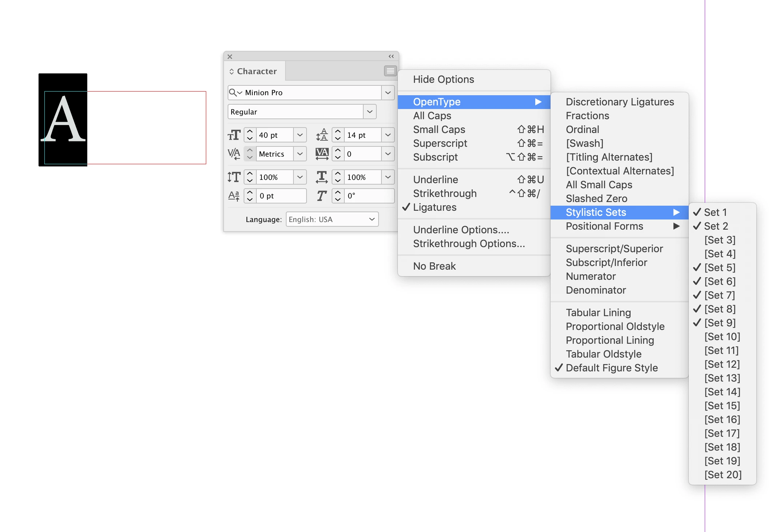Open the Regular font style dropdown
This screenshot has height=532, width=784.
[x=370, y=112]
